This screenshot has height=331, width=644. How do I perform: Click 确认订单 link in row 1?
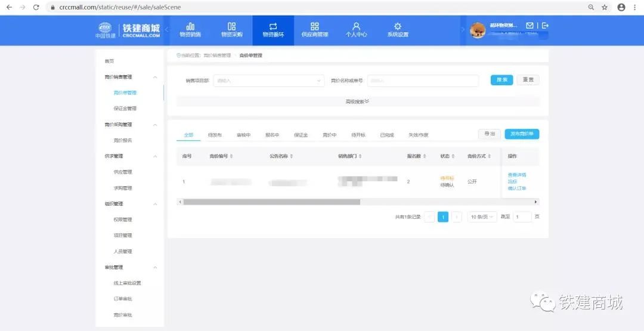517,188
